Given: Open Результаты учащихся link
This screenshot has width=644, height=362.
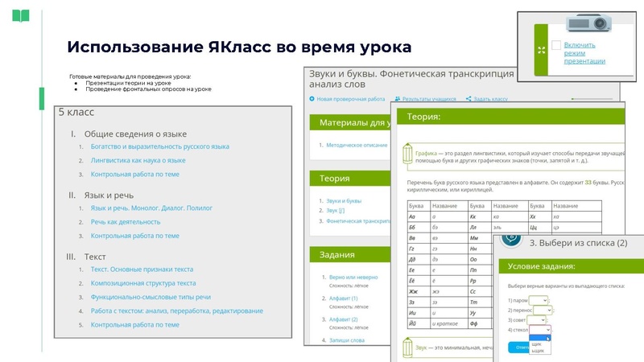Looking at the screenshot, I should pyautogui.click(x=429, y=99).
